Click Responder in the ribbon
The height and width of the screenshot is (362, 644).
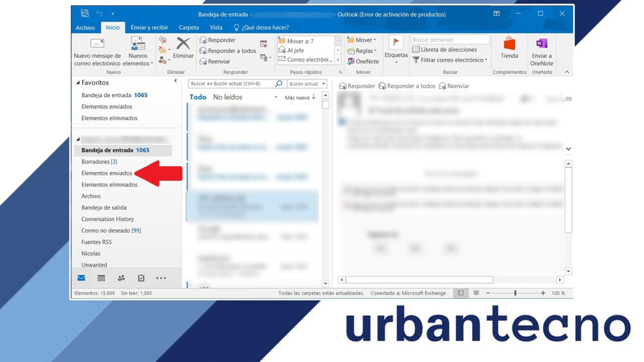[x=217, y=40]
